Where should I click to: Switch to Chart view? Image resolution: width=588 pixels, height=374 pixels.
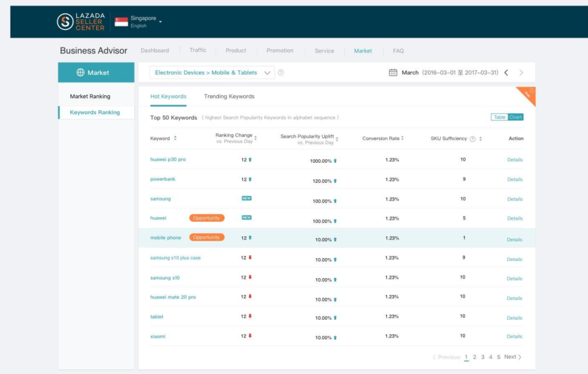tap(516, 118)
